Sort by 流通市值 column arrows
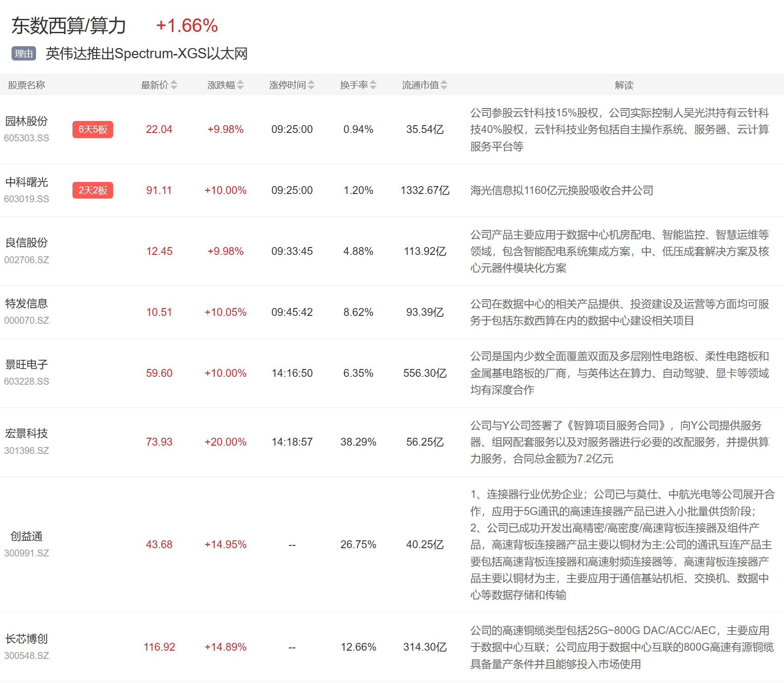 tap(444, 85)
